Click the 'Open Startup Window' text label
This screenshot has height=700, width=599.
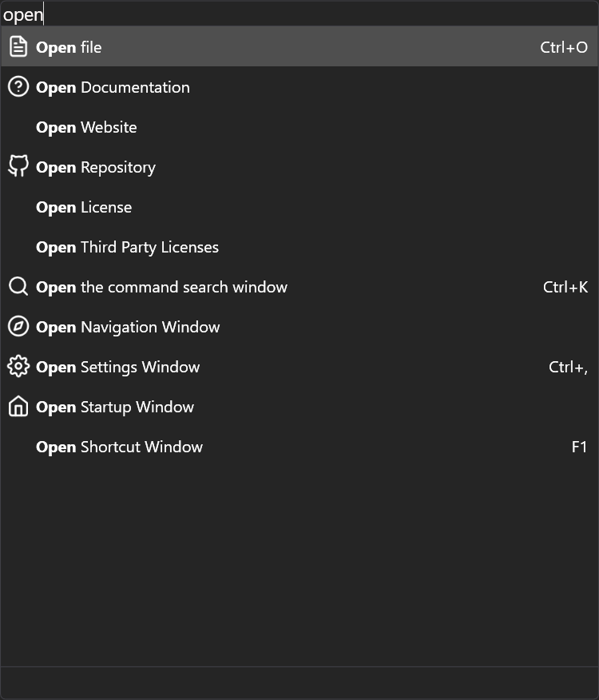115,407
